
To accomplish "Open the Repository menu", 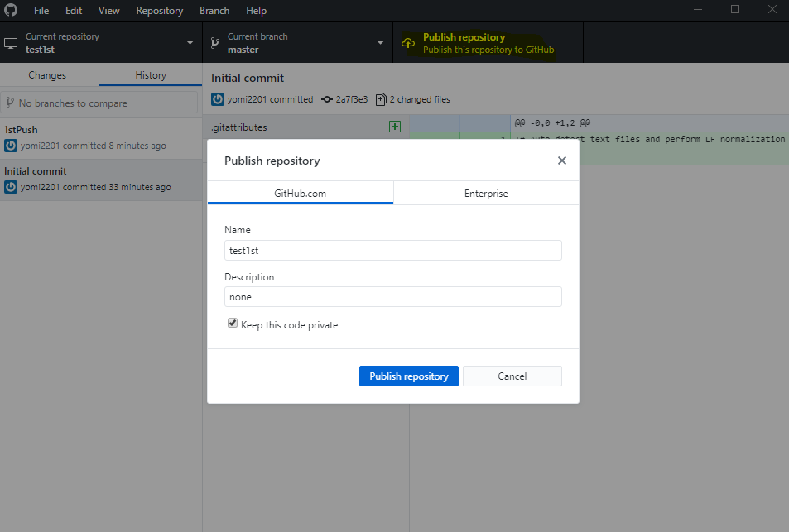I will click(160, 11).
